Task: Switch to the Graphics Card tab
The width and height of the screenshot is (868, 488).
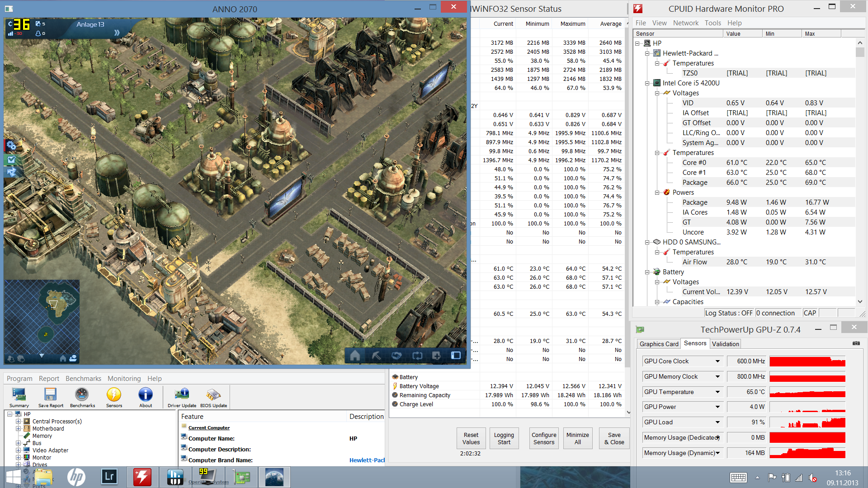Action: [659, 344]
